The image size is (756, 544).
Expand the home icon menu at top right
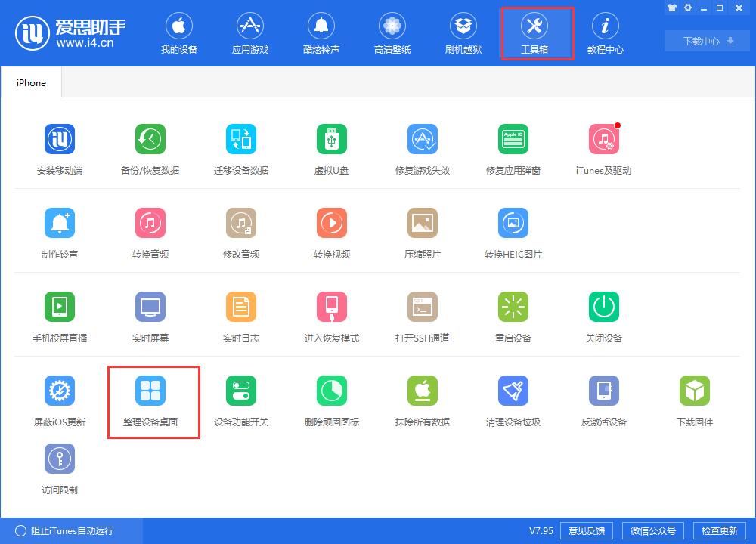click(672, 8)
